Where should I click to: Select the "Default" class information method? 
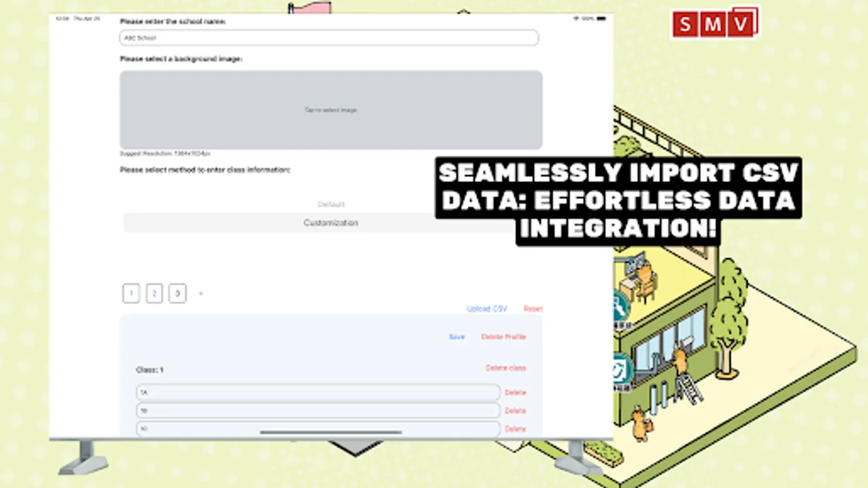coord(331,204)
